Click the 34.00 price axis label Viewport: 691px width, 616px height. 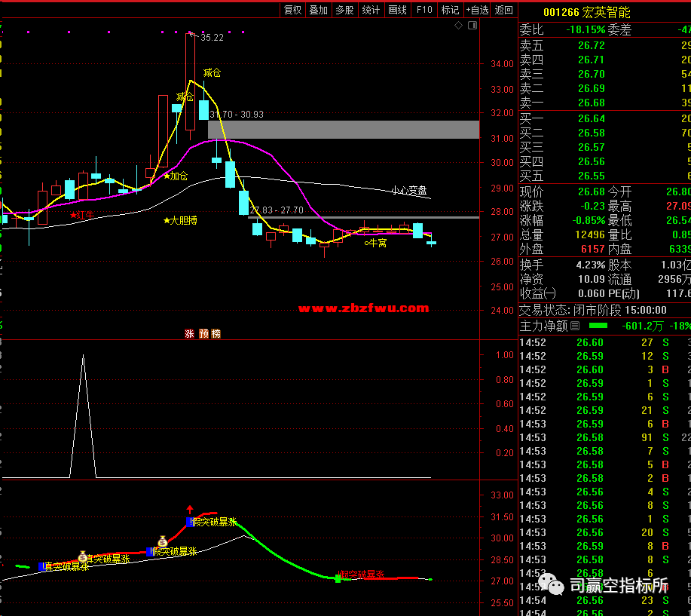pos(503,64)
